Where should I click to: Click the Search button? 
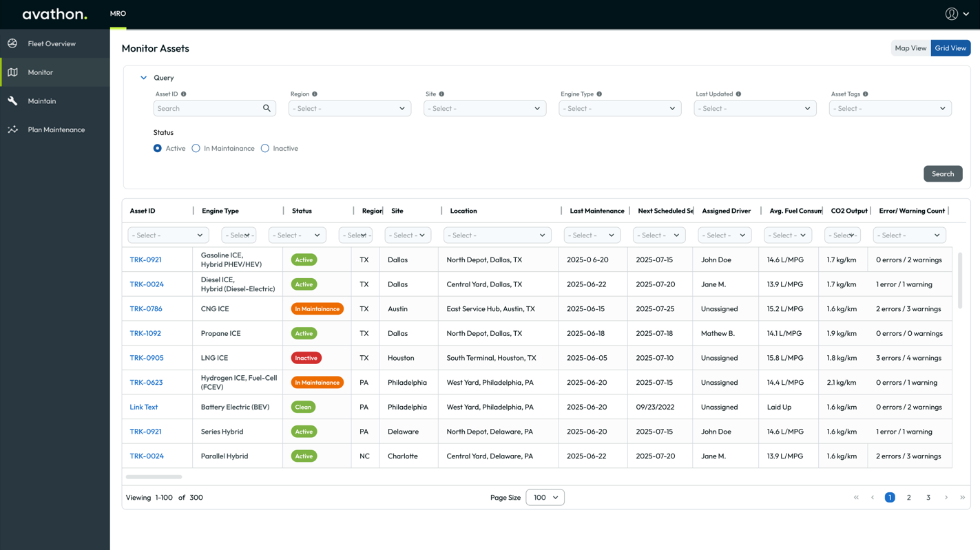pos(942,174)
